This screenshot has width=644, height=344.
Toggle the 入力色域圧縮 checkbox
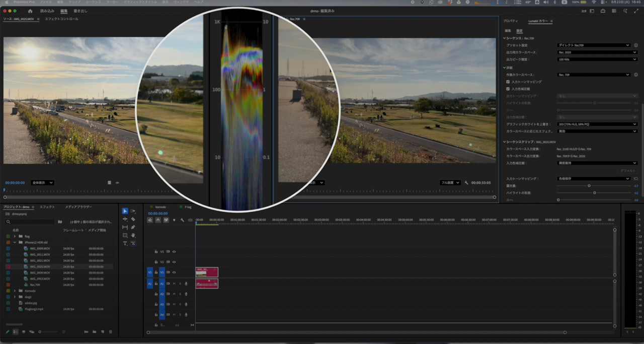[x=508, y=89]
